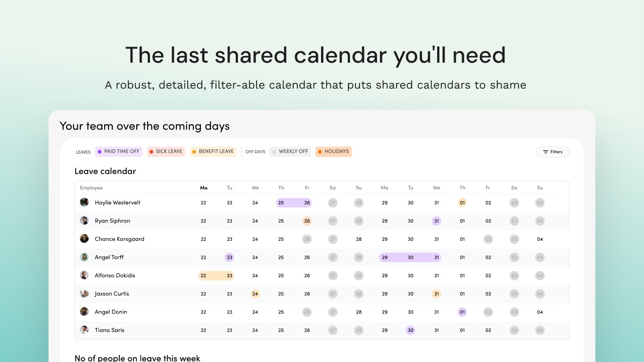Click the Holidays legend chip

(x=333, y=151)
